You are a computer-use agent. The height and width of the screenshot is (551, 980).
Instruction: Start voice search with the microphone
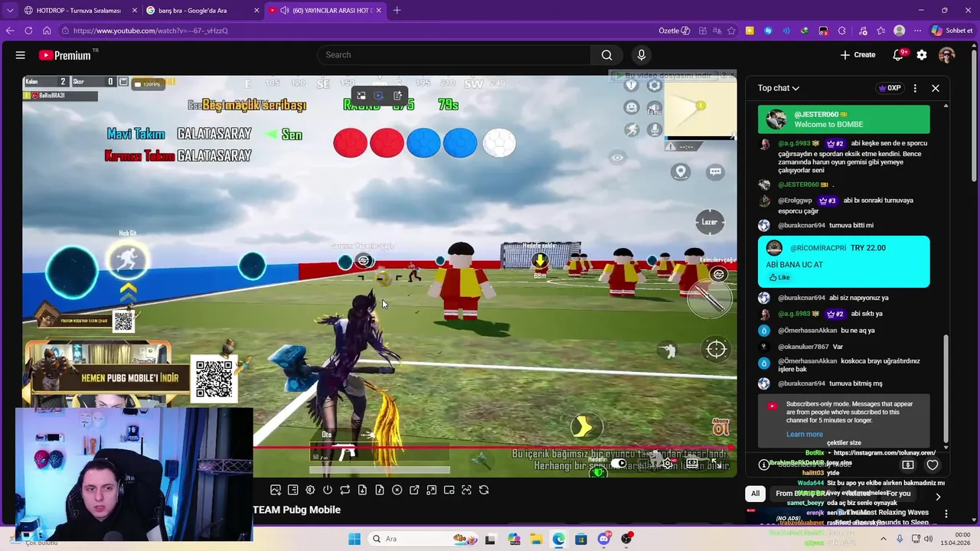pyautogui.click(x=642, y=55)
